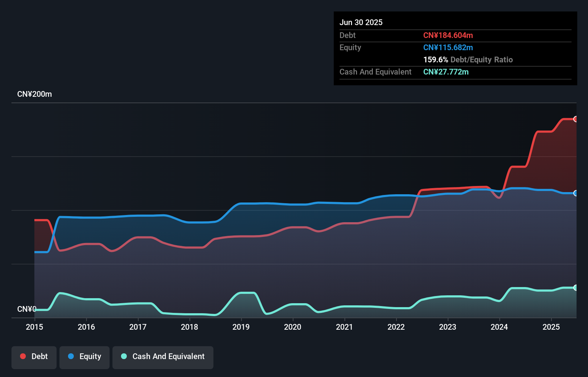Toggle the Cash And Equivalent series visibility
The width and height of the screenshot is (588, 377).
point(163,357)
